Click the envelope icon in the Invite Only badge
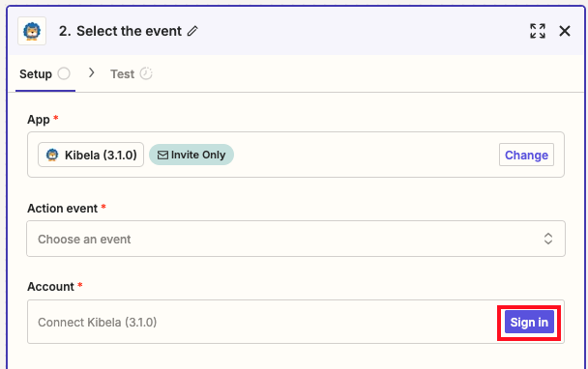 (162, 155)
